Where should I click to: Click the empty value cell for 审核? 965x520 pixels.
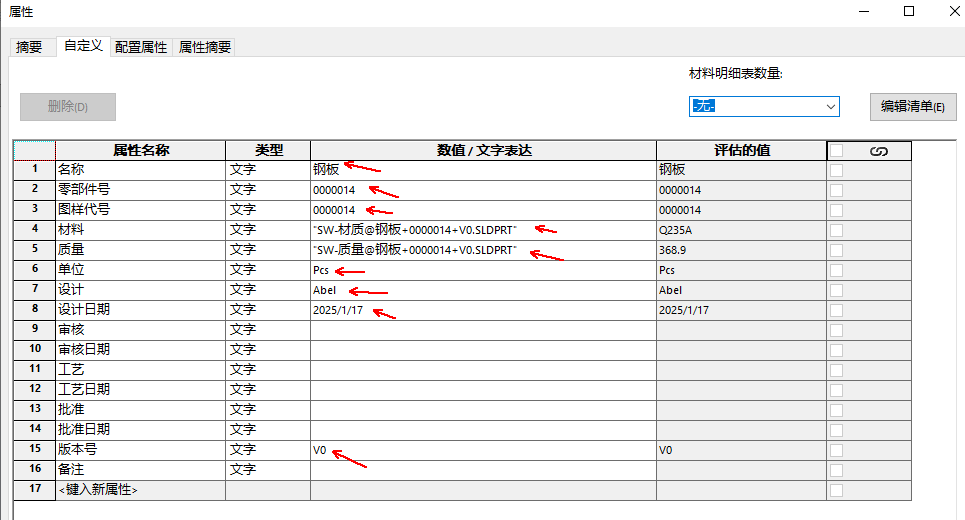pyautogui.click(x=484, y=330)
